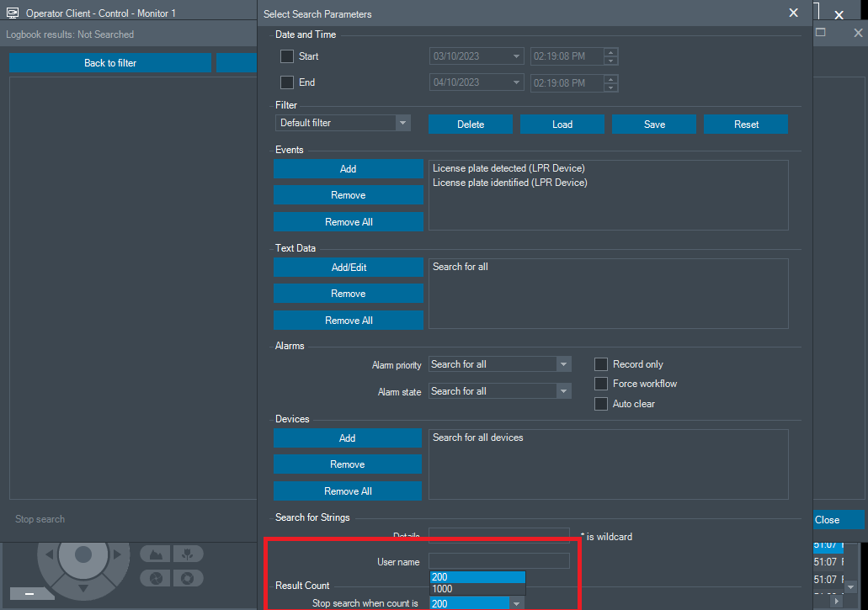
Task: Click the iris close icon
Action: pos(155,577)
